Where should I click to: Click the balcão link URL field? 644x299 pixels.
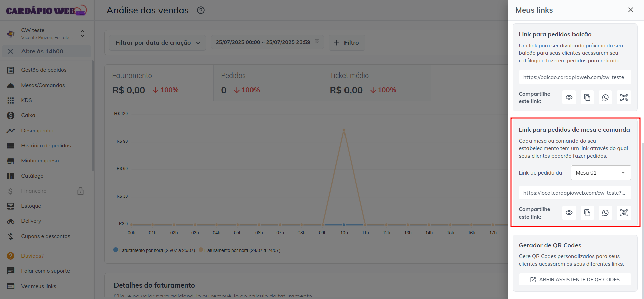[x=574, y=77]
